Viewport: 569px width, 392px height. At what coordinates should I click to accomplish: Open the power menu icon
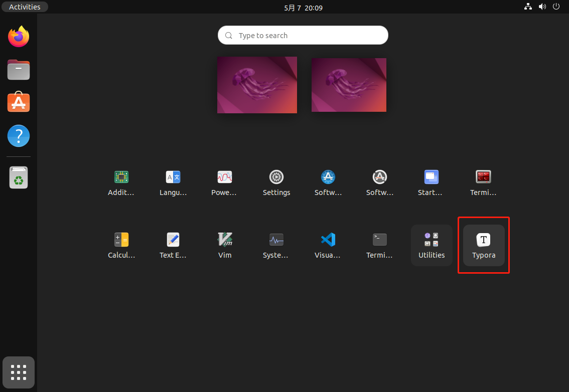pos(556,7)
